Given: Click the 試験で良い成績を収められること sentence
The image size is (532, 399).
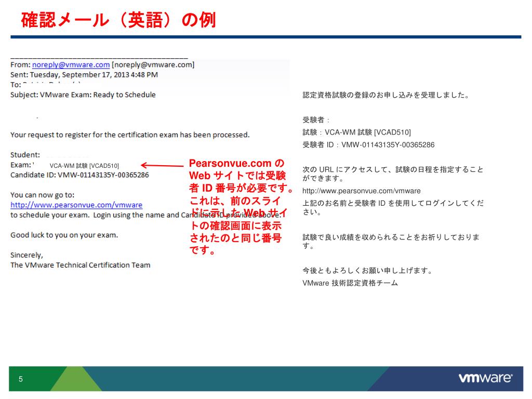Looking at the screenshot, I should coord(391,241).
